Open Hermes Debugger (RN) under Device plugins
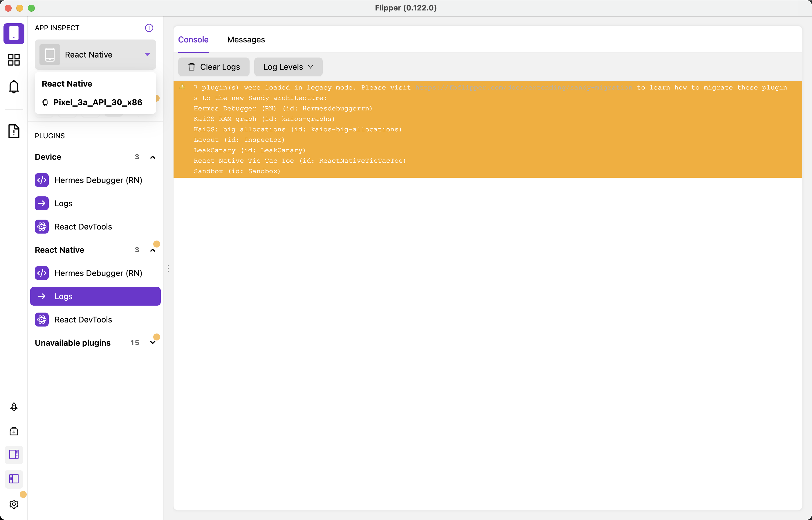The image size is (812, 520). 98,180
